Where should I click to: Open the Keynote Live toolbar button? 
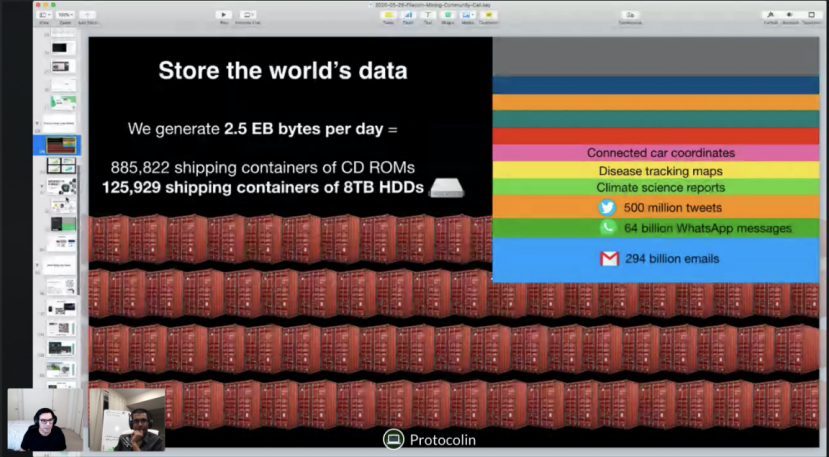point(247,15)
